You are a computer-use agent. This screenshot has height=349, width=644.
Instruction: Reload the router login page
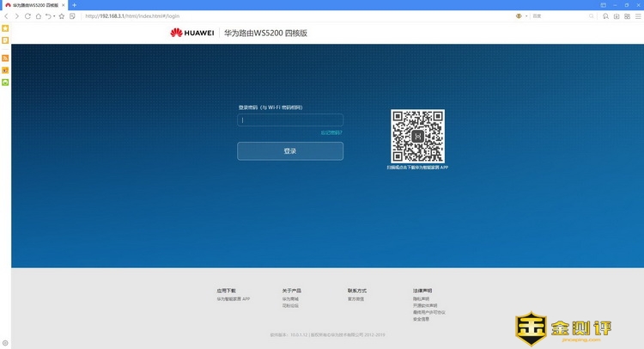(27, 16)
